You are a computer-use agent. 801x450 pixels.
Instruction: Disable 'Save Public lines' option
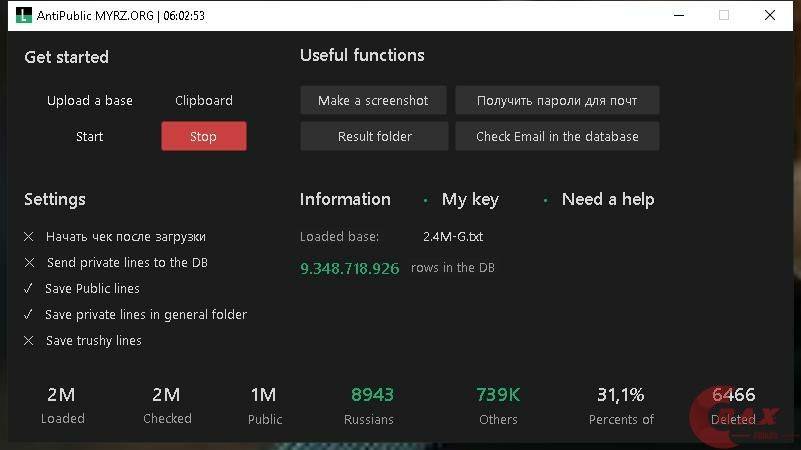(30, 289)
